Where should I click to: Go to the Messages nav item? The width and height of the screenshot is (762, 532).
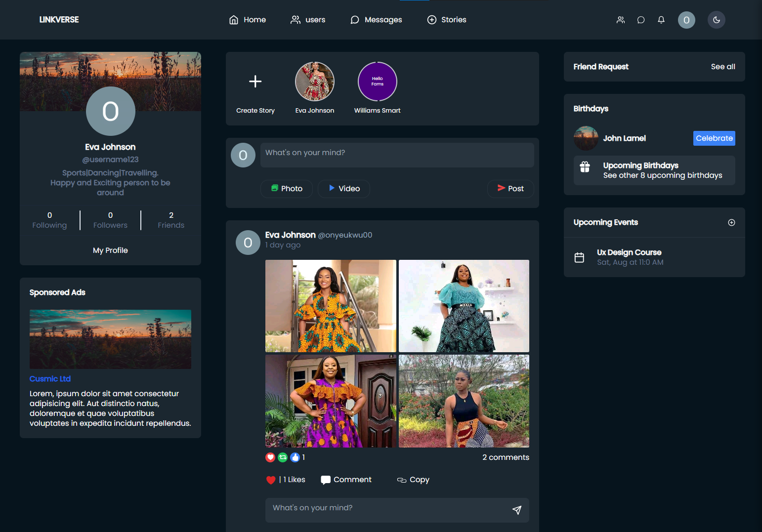[x=376, y=20]
